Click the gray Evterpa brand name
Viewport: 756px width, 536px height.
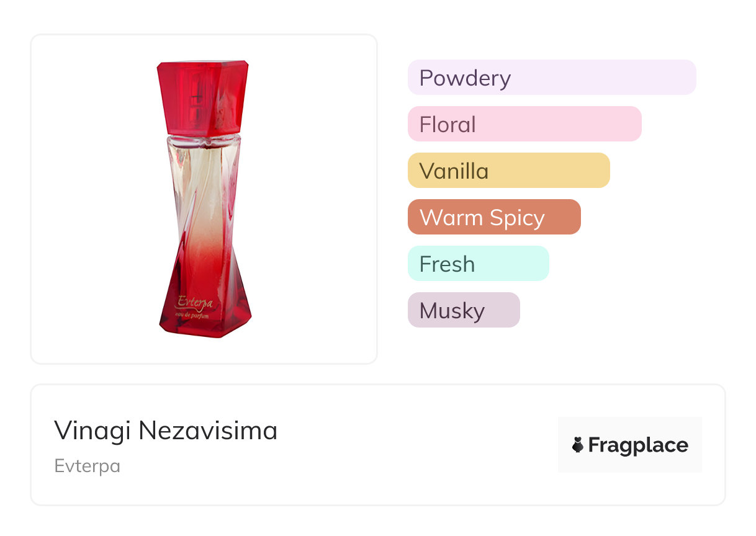coord(87,466)
